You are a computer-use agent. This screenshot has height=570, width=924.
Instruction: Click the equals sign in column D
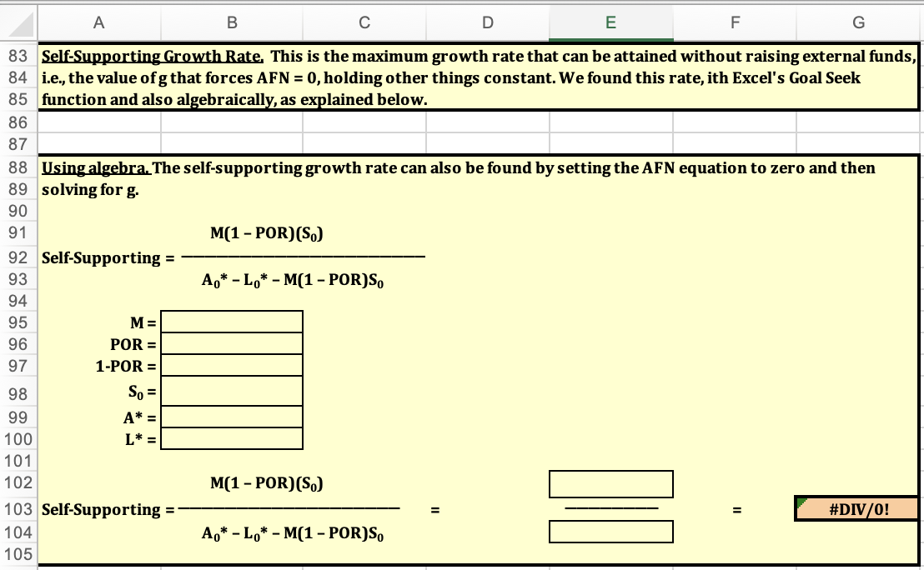pos(434,510)
